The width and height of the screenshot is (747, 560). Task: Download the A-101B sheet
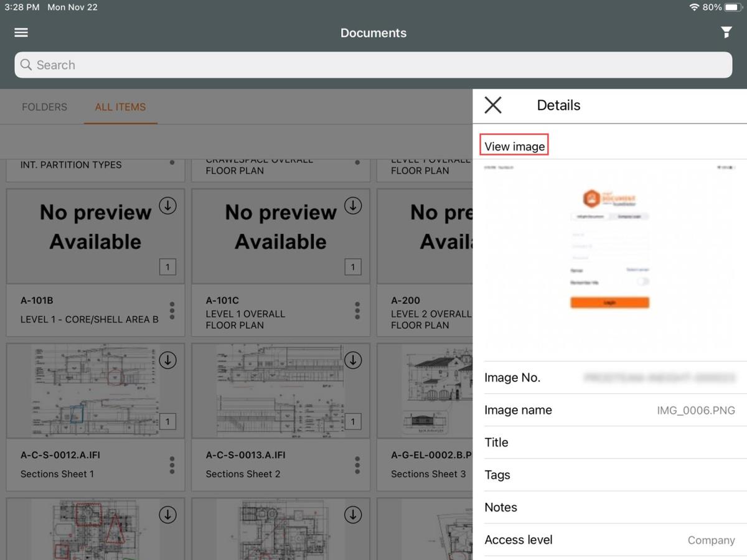(167, 205)
